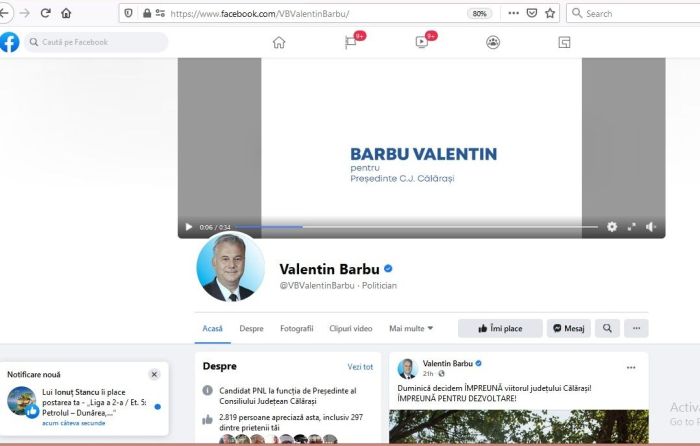Open the Groups icon in top navigation
The height and width of the screenshot is (446, 700).
pyautogui.click(x=493, y=42)
